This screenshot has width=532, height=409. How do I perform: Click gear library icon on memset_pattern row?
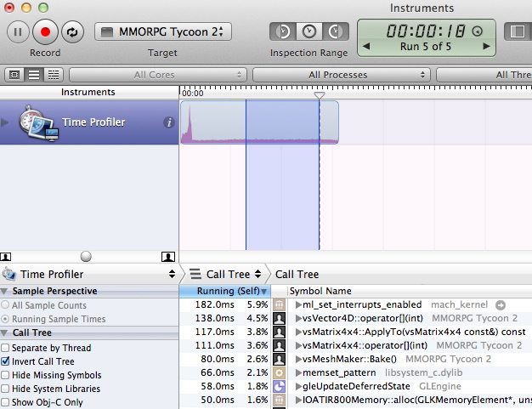coord(279,372)
